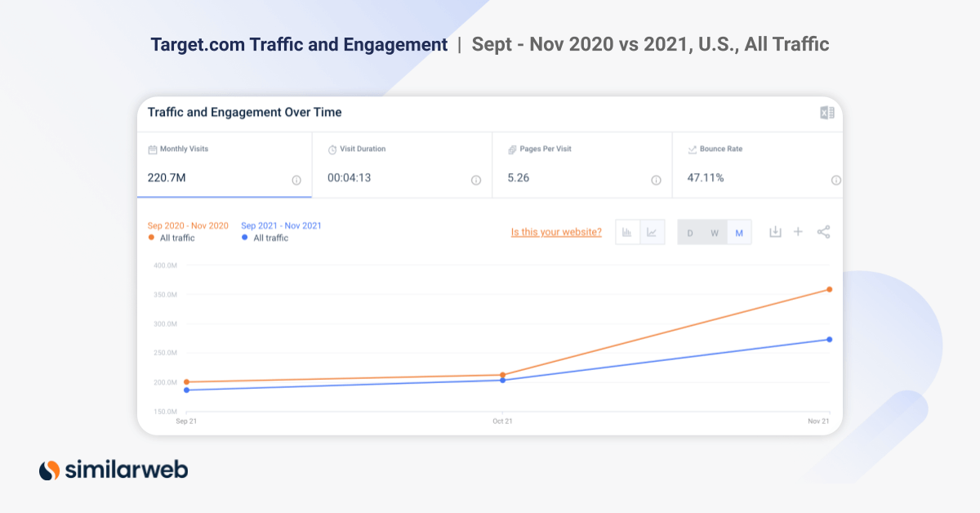Select weekly granularity W

point(715,233)
